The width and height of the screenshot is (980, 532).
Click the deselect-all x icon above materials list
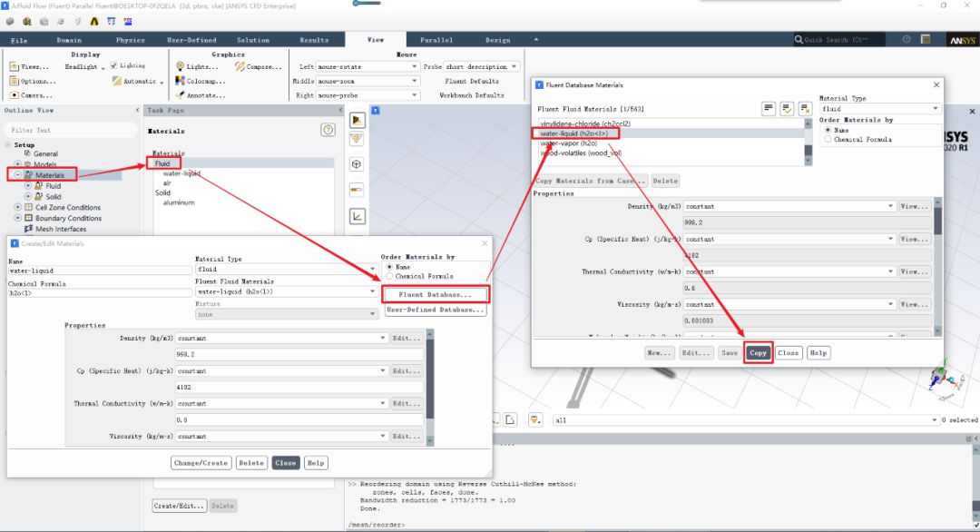805,109
